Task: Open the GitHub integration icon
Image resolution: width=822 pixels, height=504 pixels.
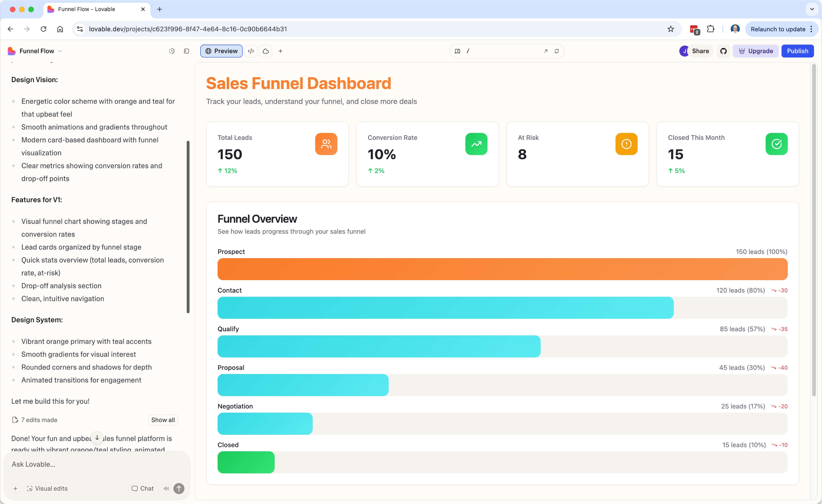Action: coord(723,51)
